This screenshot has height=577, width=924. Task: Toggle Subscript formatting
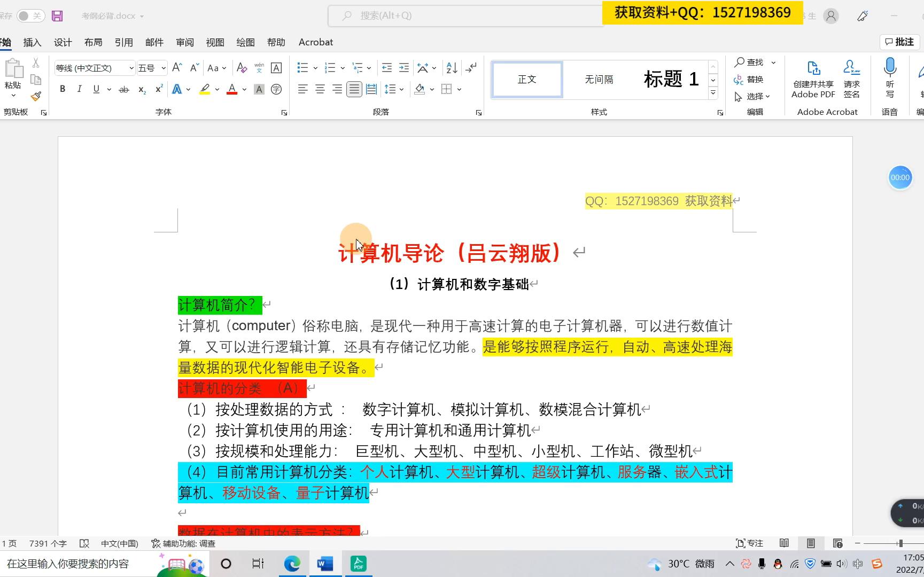click(x=142, y=89)
